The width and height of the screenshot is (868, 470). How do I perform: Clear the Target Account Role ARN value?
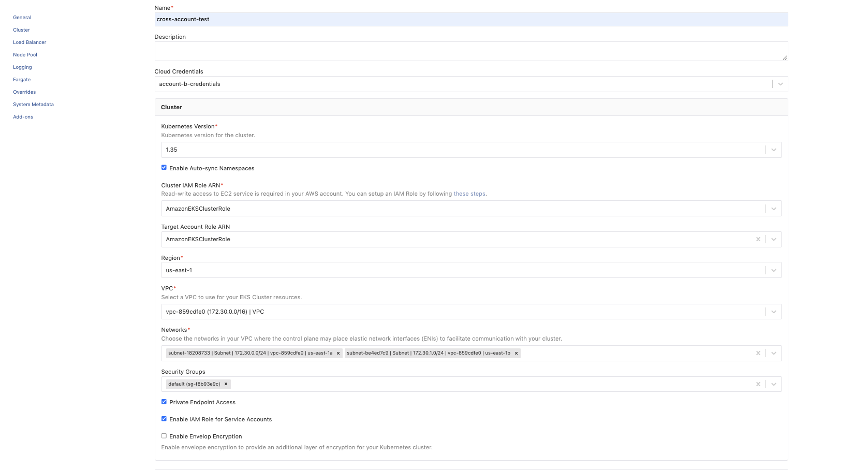(758, 239)
